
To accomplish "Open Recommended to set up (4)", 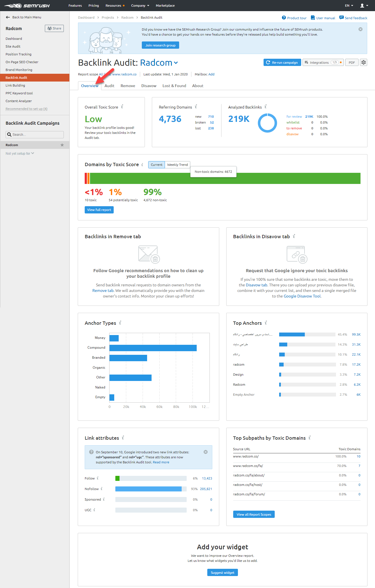I will click(26, 109).
